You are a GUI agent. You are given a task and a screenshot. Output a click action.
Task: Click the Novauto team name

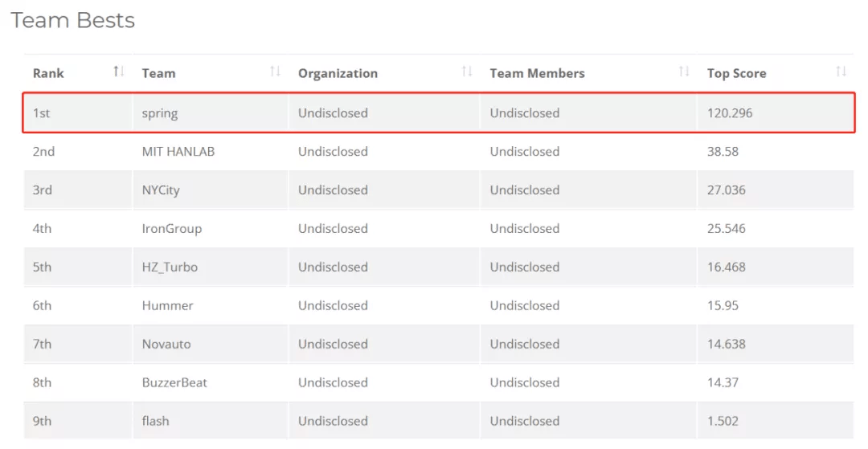pyautogui.click(x=166, y=345)
